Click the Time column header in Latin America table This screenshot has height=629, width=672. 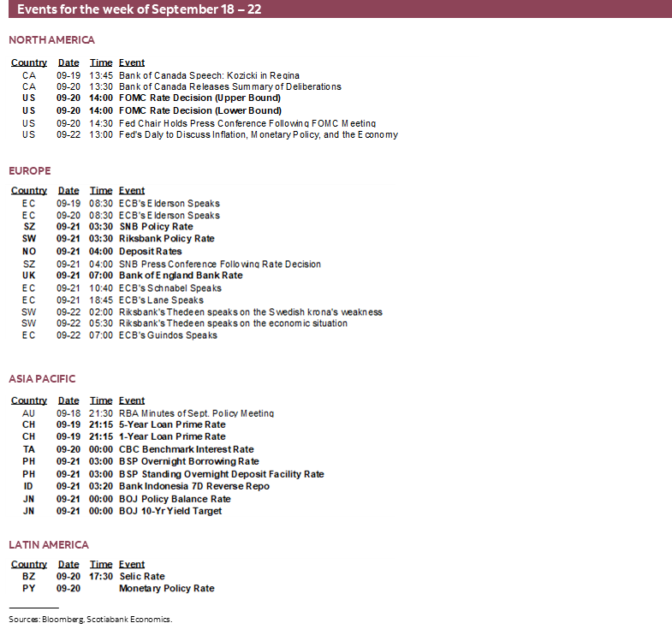[101, 565]
